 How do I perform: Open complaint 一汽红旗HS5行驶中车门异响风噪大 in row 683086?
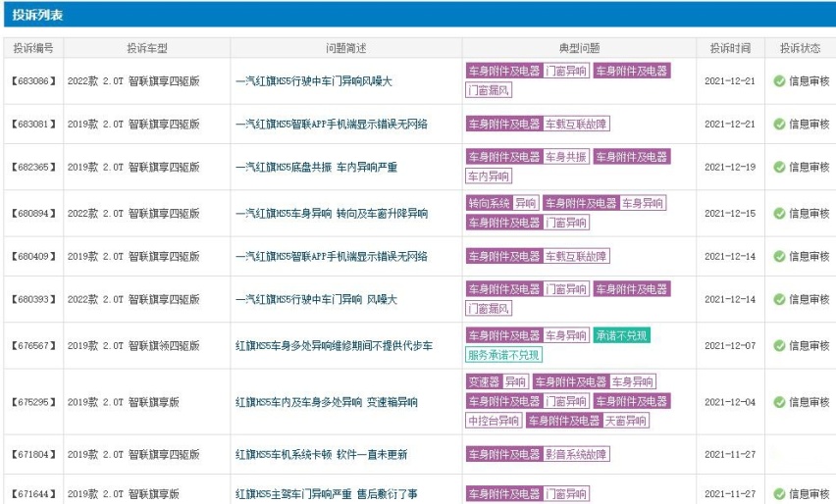pyautogui.click(x=314, y=81)
